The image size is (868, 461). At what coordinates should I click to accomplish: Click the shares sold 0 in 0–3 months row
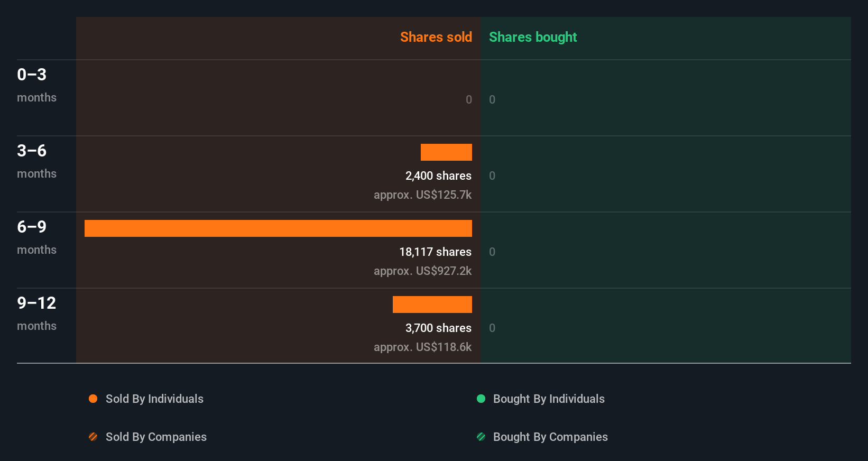pyautogui.click(x=469, y=100)
